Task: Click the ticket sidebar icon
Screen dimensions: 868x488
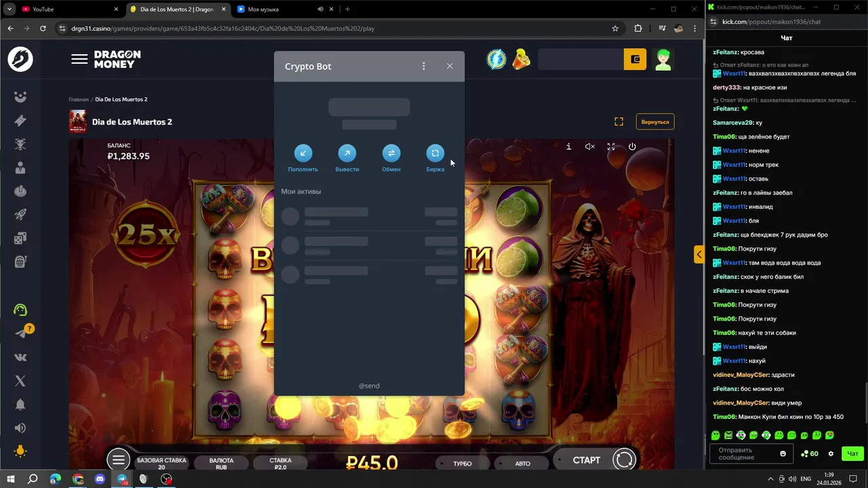Action: (x=20, y=121)
